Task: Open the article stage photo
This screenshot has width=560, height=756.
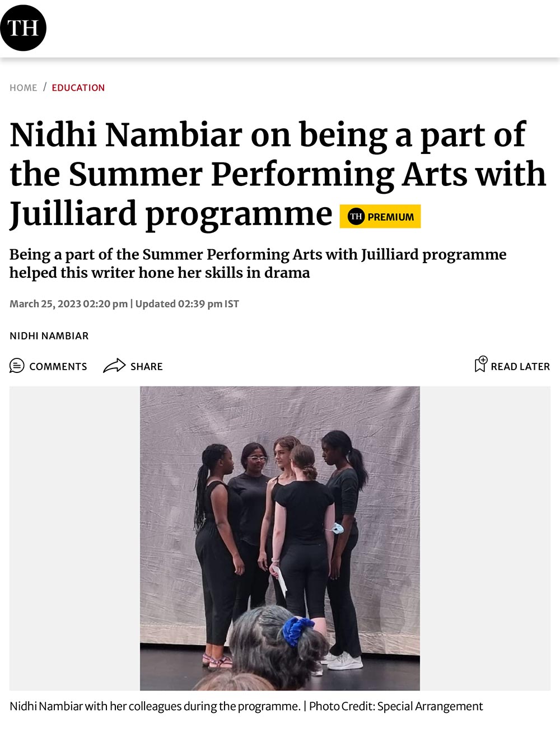Action: (280, 538)
